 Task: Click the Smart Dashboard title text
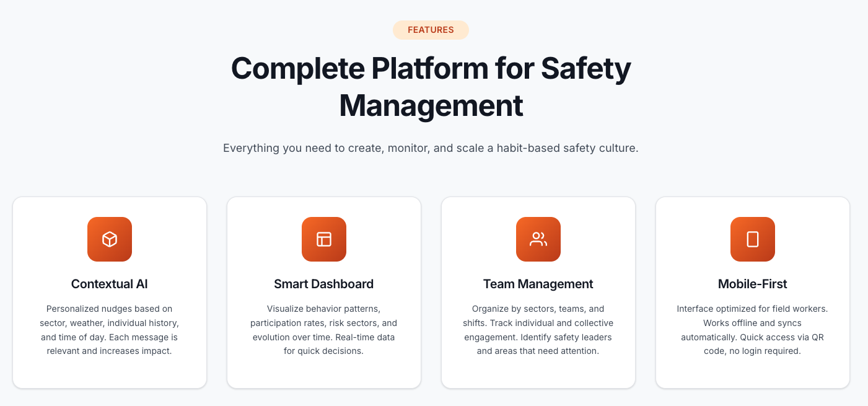(x=323, y=284)
